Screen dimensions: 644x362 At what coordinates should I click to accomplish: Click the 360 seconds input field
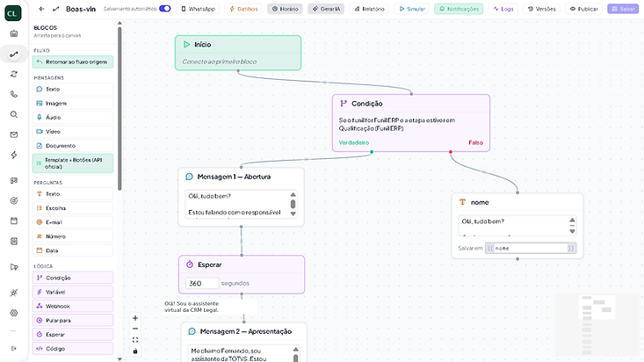tap(202, 283)
